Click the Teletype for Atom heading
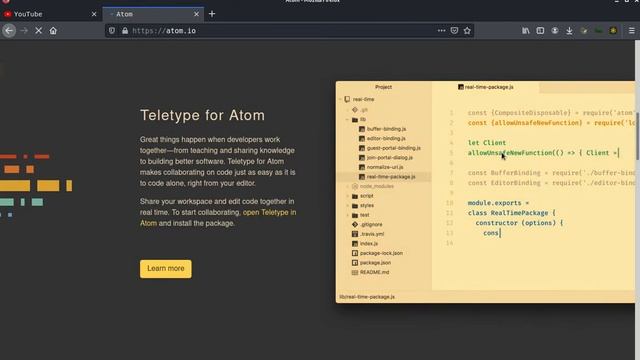The width and height of the screenshot is (640, 360). 202,115
